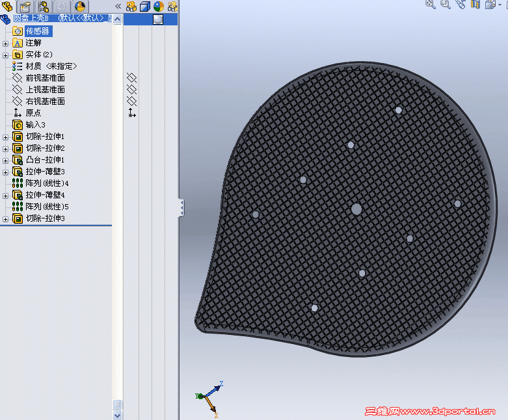The image size is (508, 420).
Task: Select the 输入3 imported feature
Action: tap(35, 125)
